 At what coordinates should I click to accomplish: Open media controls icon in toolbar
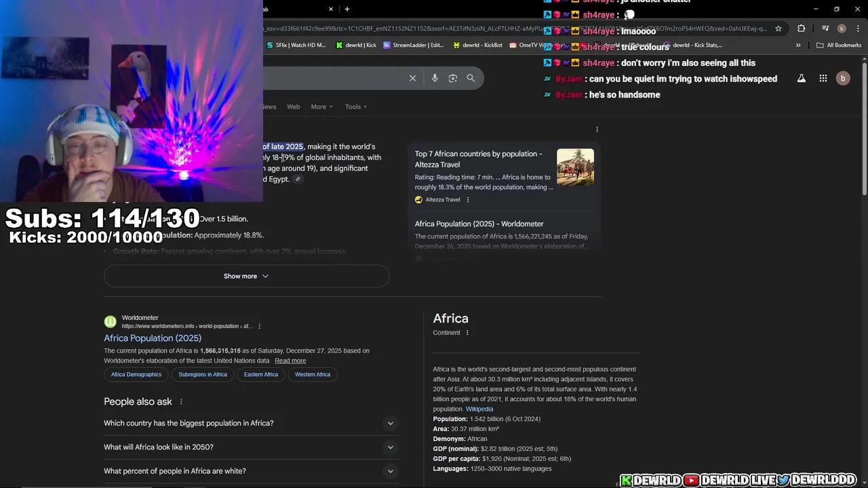[x=825, y=28]
